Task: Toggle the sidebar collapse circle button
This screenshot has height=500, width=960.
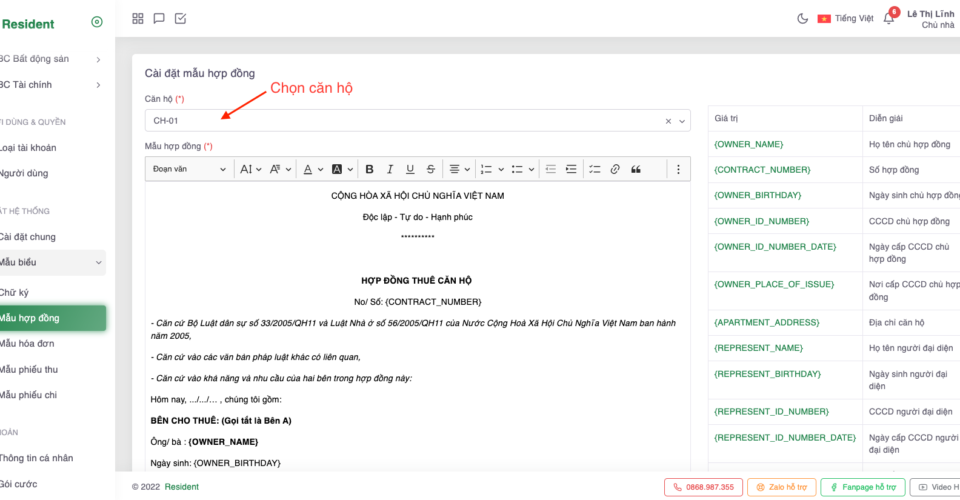Action: click(x=97, y=22)
